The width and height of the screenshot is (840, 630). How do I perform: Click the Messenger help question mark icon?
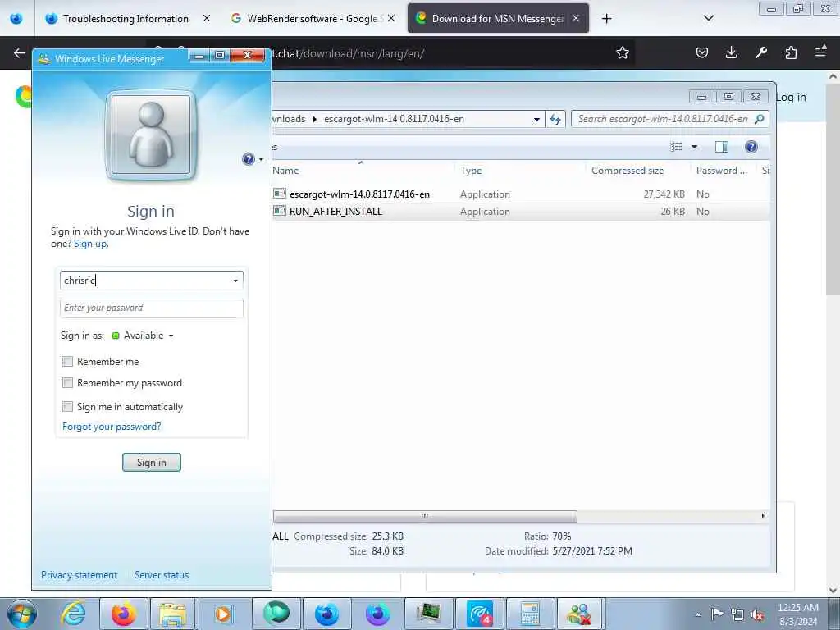point(248,159)
